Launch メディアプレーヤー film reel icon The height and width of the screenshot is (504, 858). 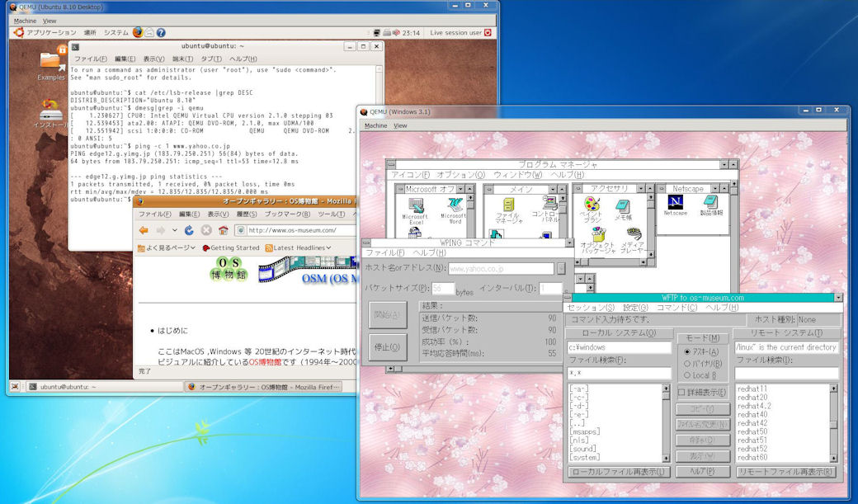click(x=634, y=235)
